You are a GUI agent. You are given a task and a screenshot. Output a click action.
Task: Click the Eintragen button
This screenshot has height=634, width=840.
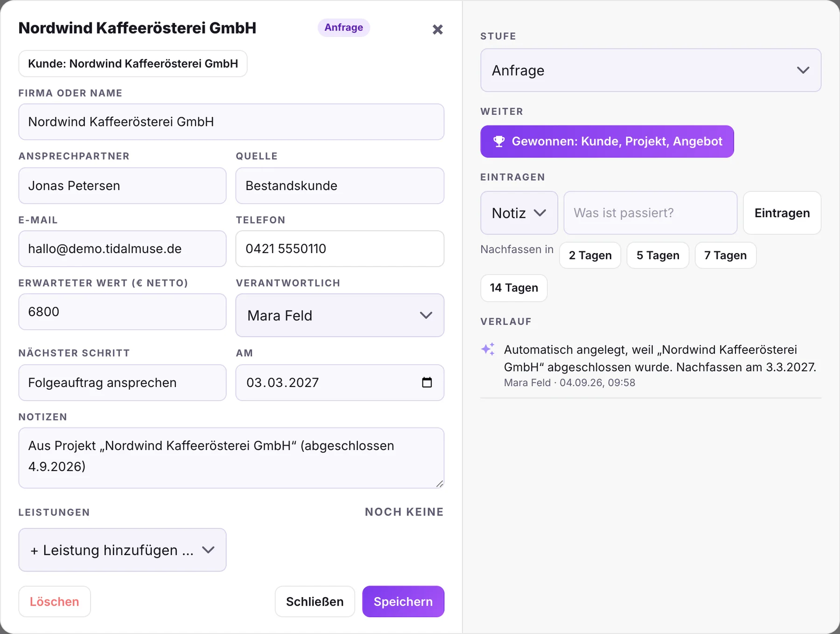pyautogui.click(x=782, y=213)
